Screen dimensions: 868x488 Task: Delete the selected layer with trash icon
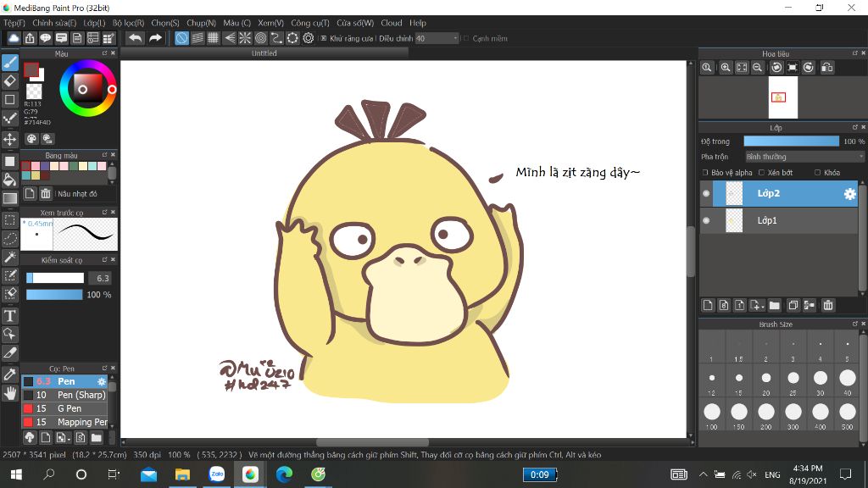click(x=828, y=305)
